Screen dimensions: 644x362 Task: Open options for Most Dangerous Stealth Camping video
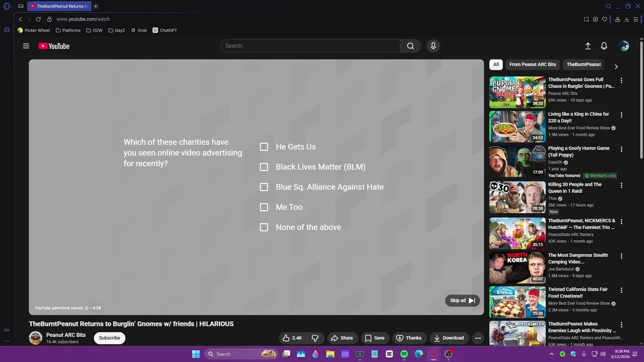621,256
